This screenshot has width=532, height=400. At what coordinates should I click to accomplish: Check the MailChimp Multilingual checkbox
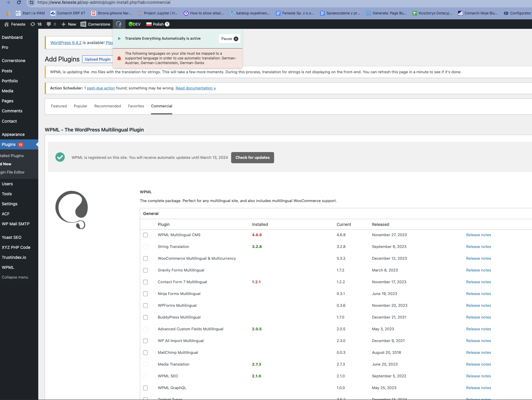(x=145, y=353)
